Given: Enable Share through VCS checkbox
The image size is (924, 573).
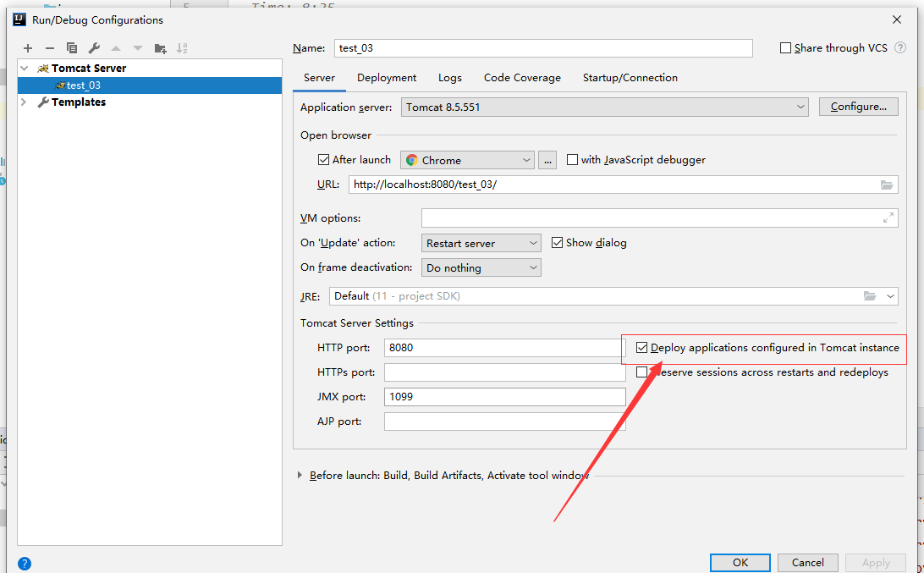Looking at the screenshot, I should 785,47.
